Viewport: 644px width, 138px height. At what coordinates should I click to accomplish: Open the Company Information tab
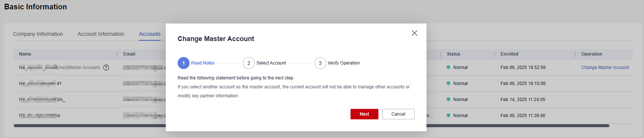(38, 34)
